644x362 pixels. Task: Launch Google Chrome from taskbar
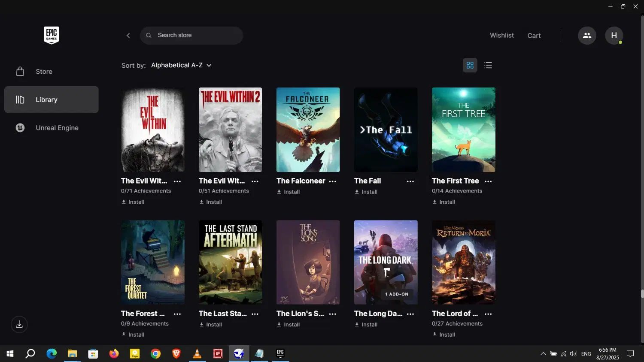[155, 353]
